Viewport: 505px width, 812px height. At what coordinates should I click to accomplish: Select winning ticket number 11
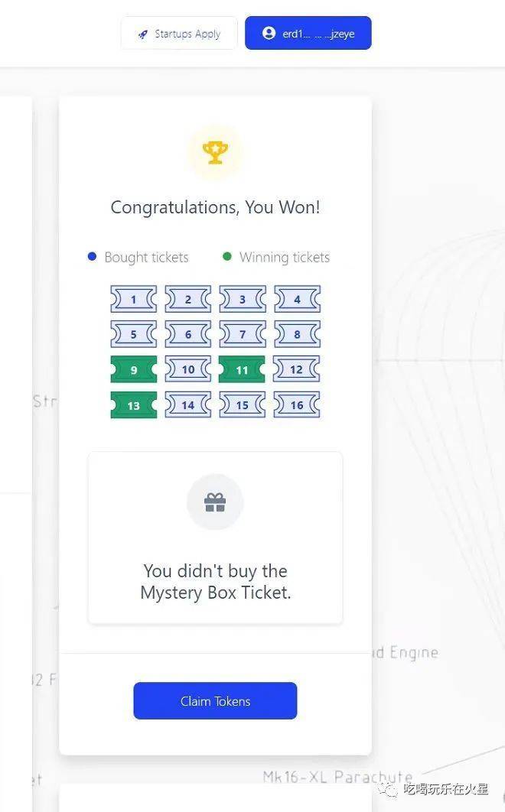(242, 370)
